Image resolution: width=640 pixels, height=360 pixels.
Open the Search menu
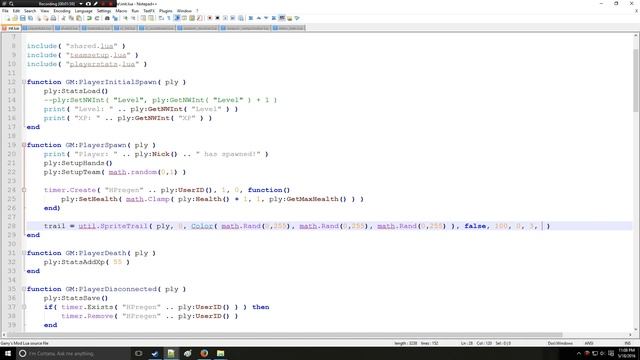[30, 11]
